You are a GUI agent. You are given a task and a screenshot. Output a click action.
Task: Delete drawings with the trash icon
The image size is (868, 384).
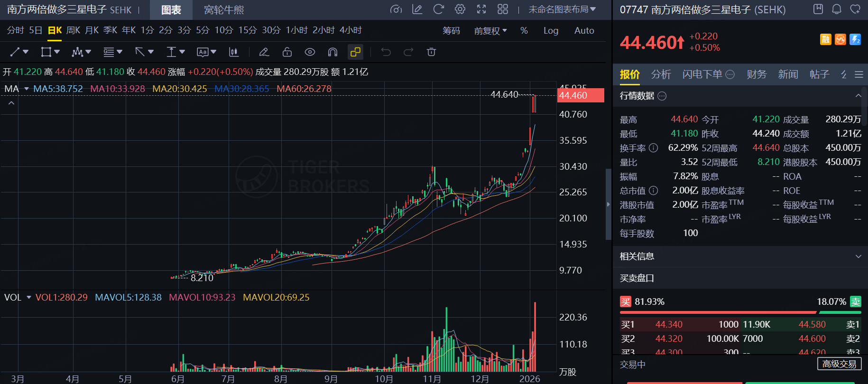point(431,52)
